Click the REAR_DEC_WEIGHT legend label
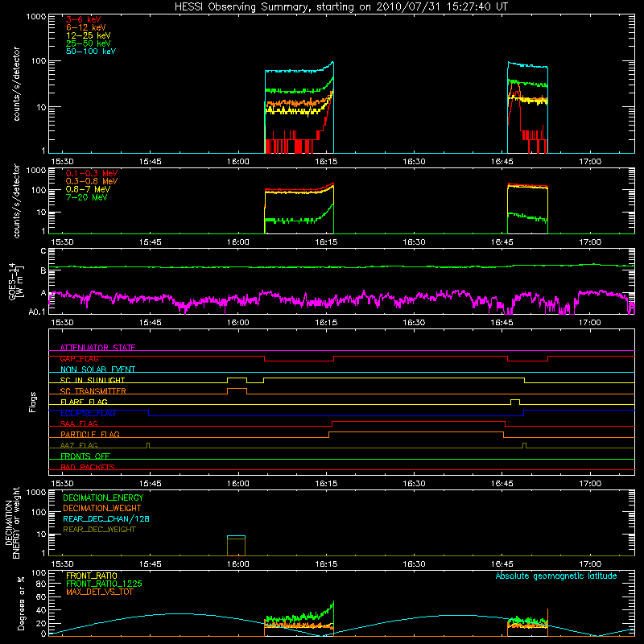This screenshot has height=644, width=644. (x=99, y=530)
